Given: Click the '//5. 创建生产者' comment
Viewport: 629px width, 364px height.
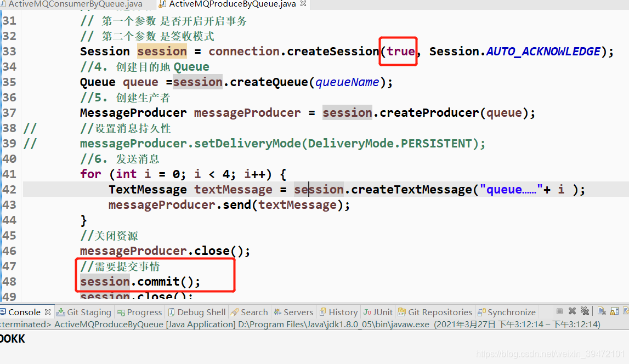Looking at the screenshot, I should [x=124, y=98].
